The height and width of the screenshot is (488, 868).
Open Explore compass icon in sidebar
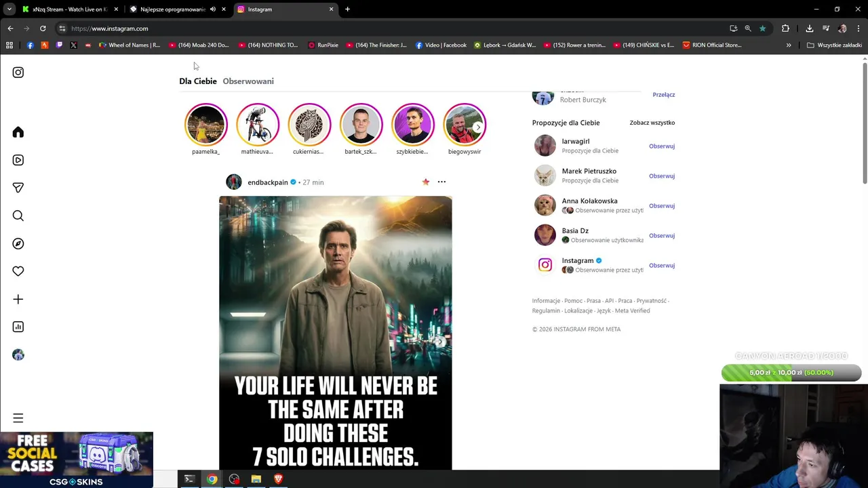pos(18,243)
